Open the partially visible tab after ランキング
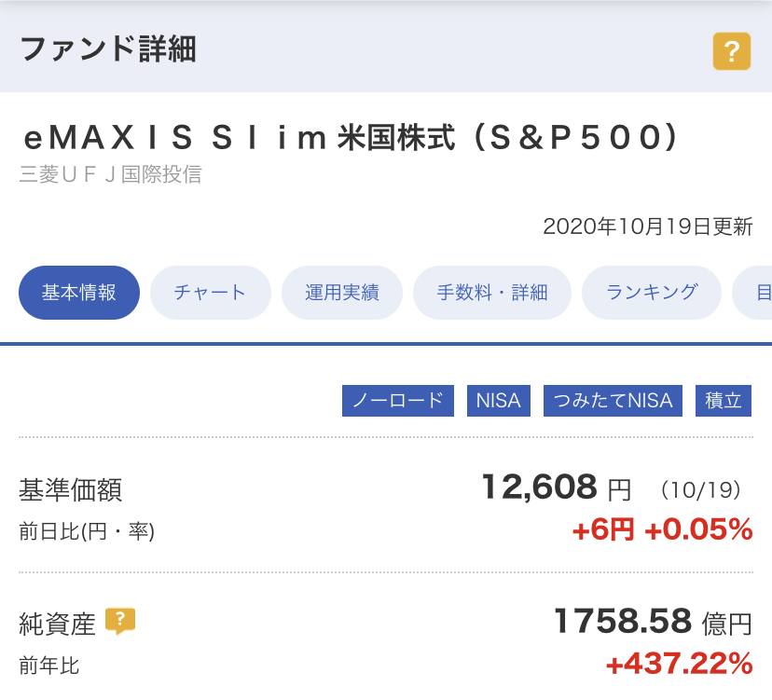 coord(753,293)
